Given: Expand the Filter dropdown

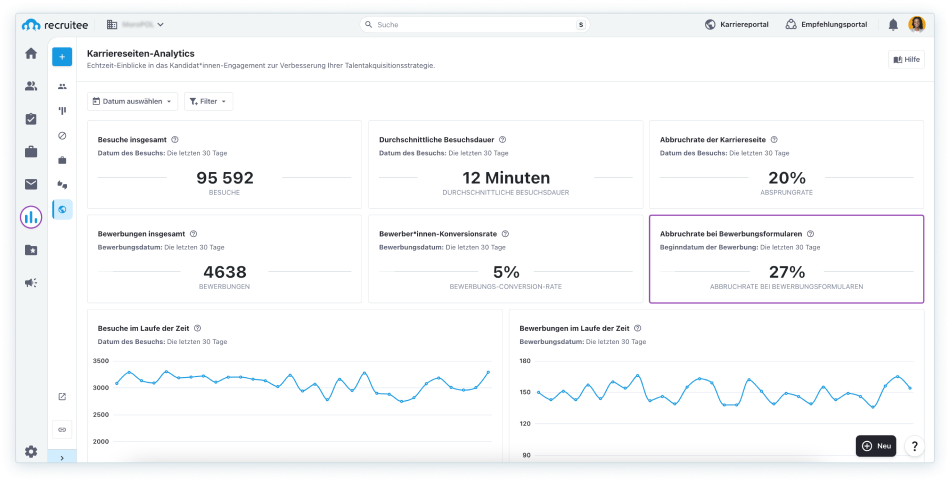Looking at the screenshot, I should (x=208, y=101).
